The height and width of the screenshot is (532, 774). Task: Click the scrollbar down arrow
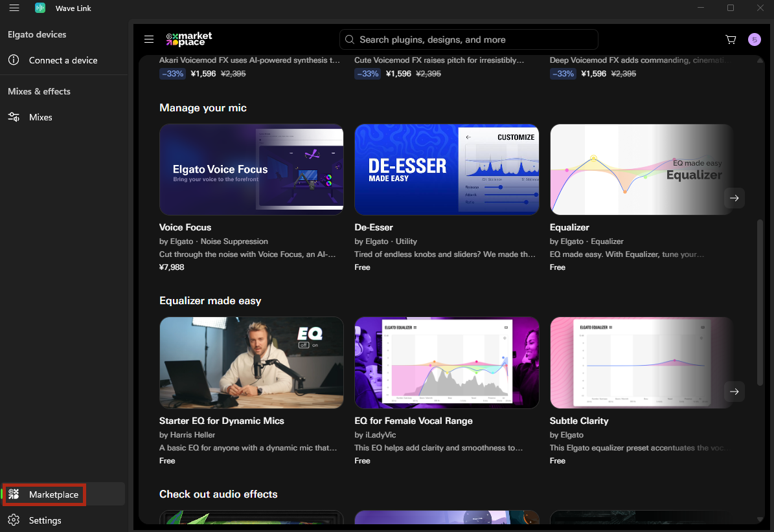click(x=760, y=519)
